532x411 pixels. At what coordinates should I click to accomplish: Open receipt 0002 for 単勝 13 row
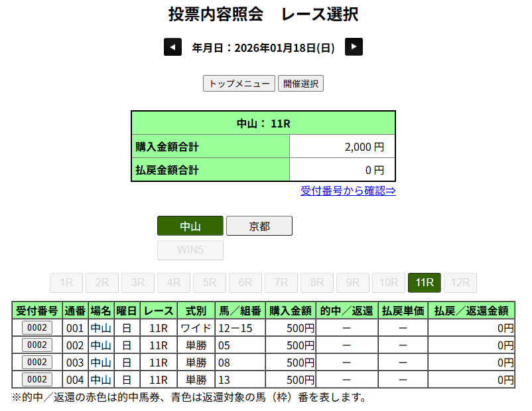[x=37, y=379]
